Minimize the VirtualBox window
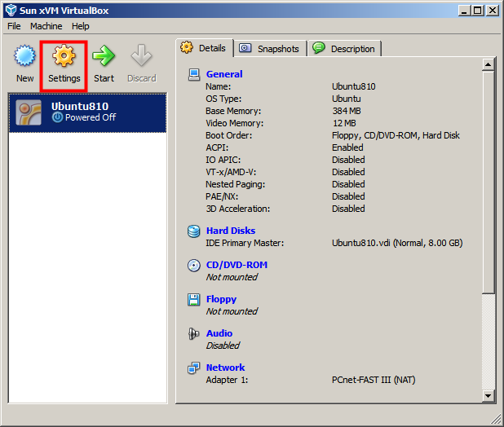Image resolution: width=504 pixels, height=427 pixels. point(464,11)
